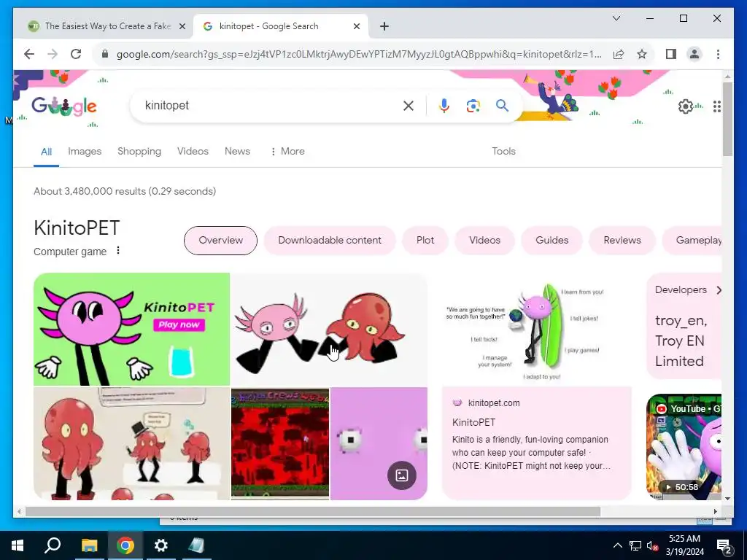Viewport: 747px width, 560px height.
Task: Open the KinitoPET result title
Action: click(x=473, y=422)
